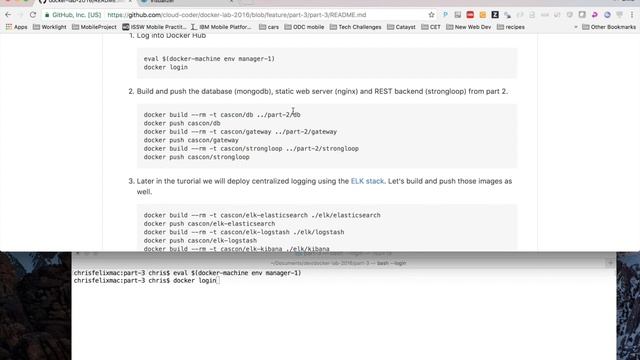640x360 pixels.
Task: Click the GitHub URL address bar
Action: pos(237,15)
